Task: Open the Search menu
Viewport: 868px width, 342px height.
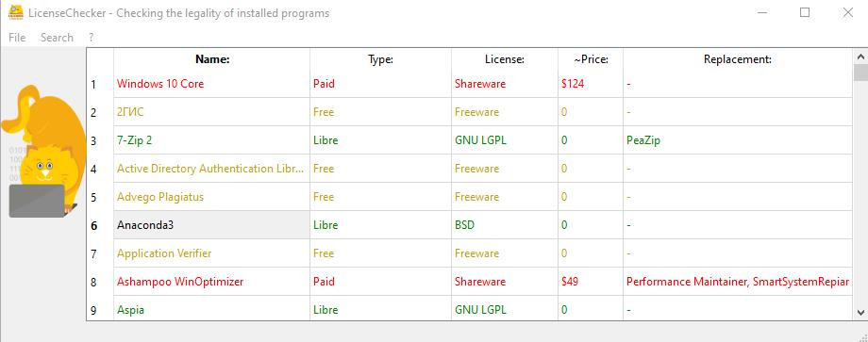Action: [57, 38]
